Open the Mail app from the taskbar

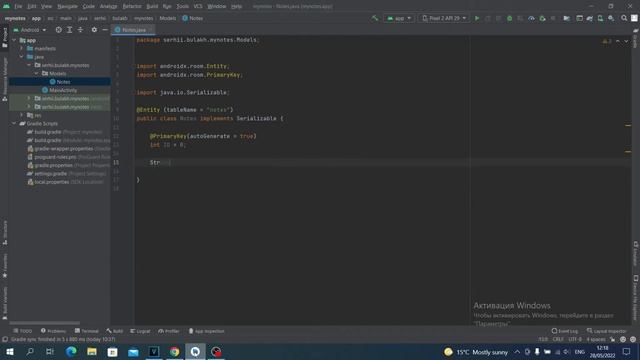133,351
